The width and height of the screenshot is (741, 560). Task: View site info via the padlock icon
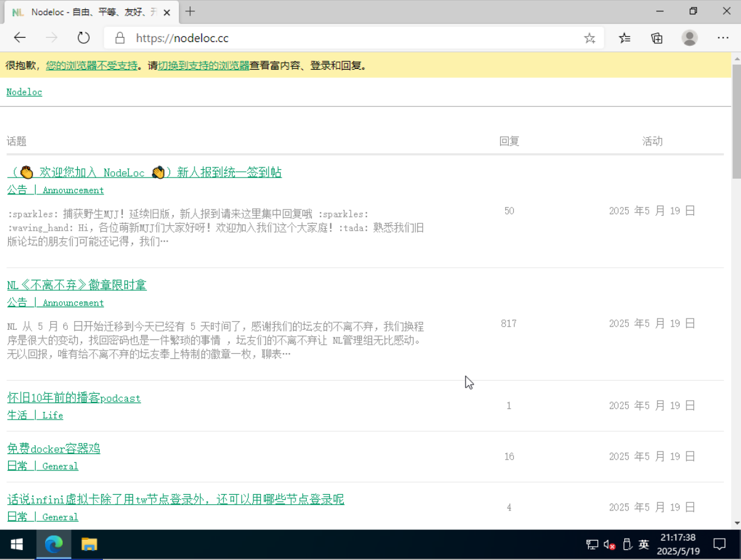[120, 38]
